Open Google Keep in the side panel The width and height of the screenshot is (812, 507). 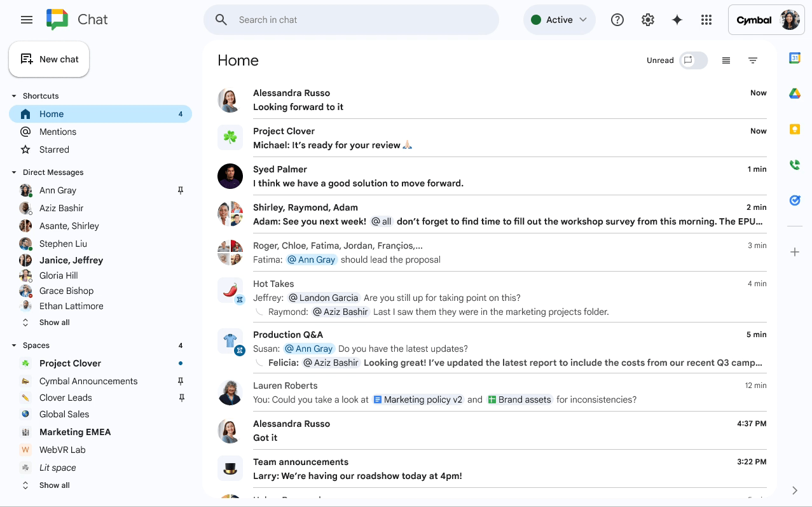click(x=795, y=128)
